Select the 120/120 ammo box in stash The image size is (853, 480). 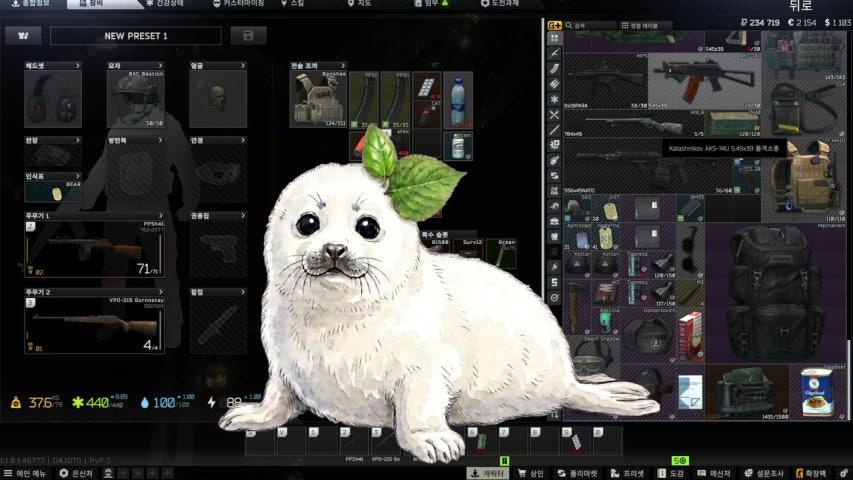[x=732, y=123]
